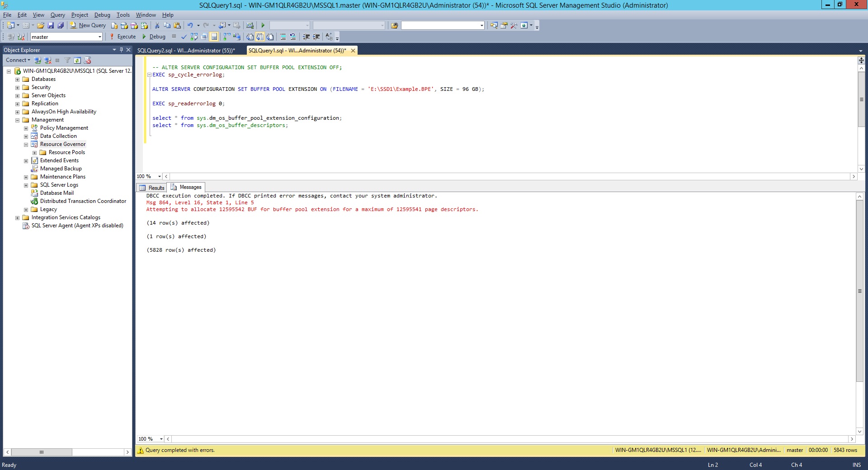
Task: Toggle Include Actual Execution Plan button
Action: tap(226, 37)
